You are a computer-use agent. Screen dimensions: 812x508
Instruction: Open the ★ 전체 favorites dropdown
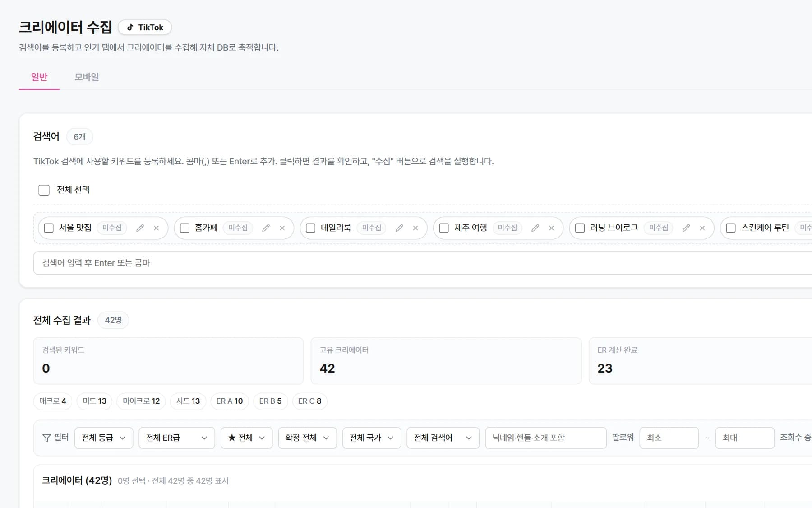(246, 438)
